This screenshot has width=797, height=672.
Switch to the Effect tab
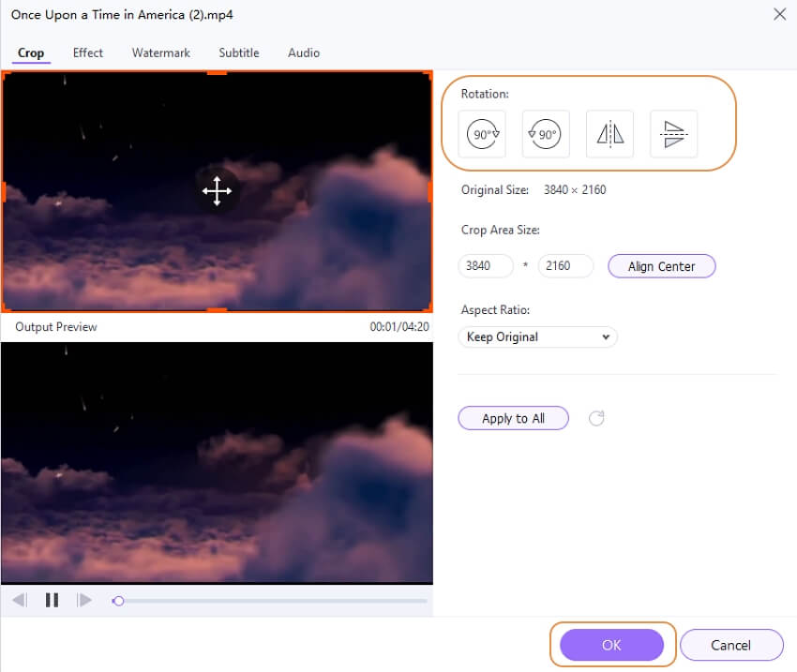pos(88,52)
